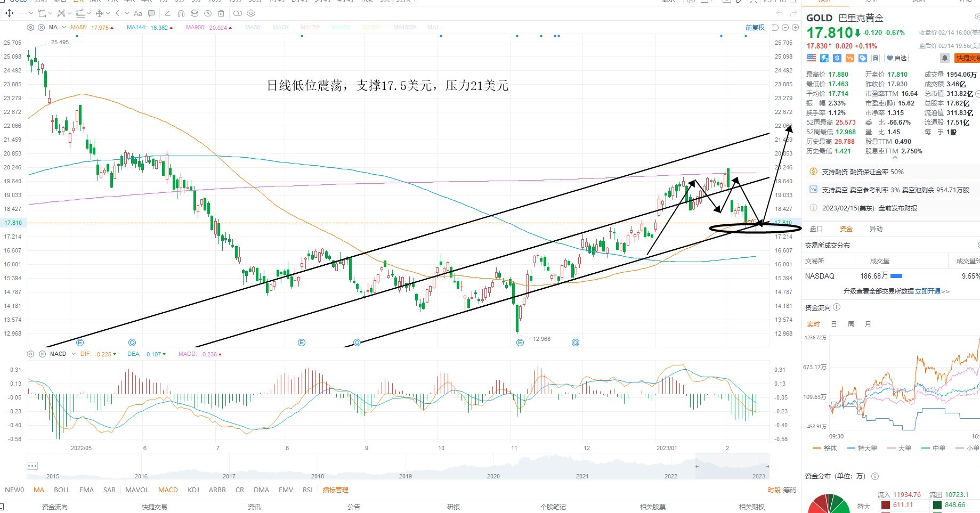
Task: Expand the channel lines tool dropdown
Action: point(89,13)
